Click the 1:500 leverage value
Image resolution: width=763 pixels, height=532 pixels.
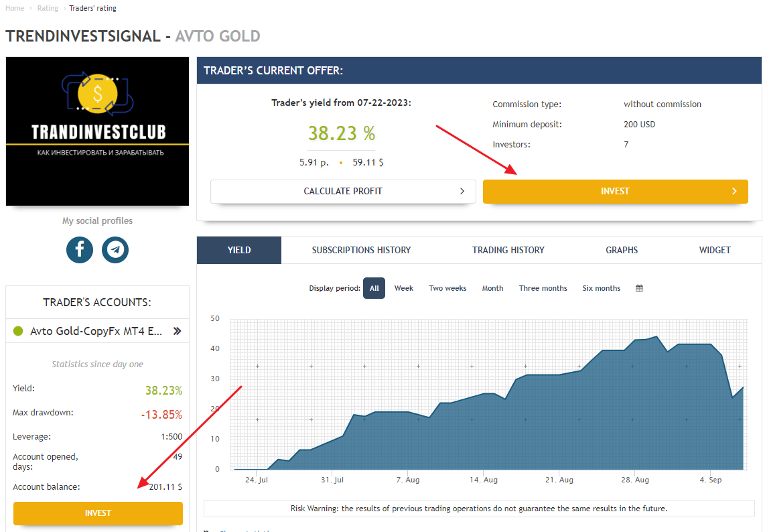171,437
